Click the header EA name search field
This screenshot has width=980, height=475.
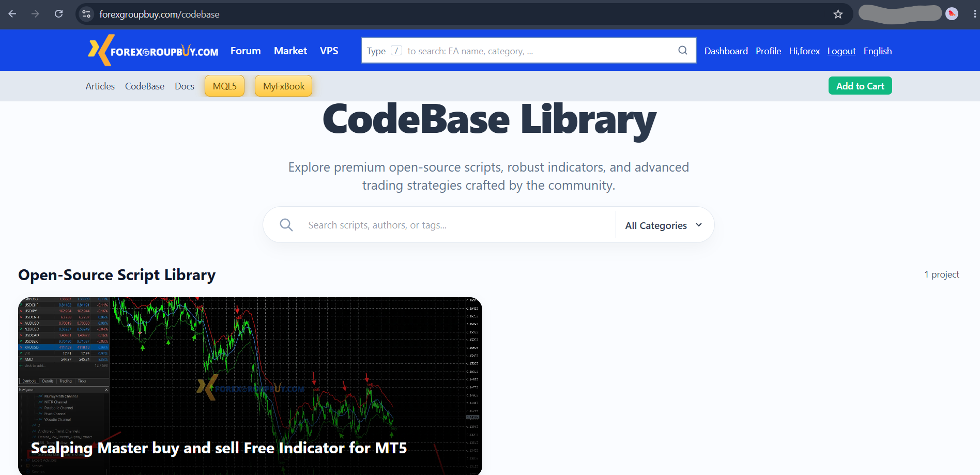pyautogui.click(x=528, y=50)
